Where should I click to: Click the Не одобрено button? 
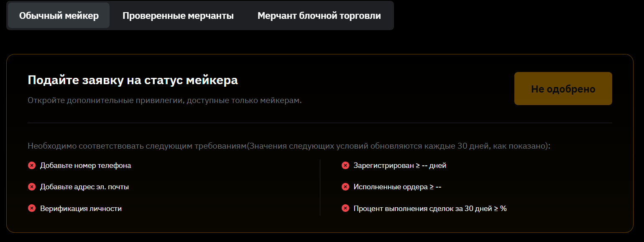pos(563,89)
